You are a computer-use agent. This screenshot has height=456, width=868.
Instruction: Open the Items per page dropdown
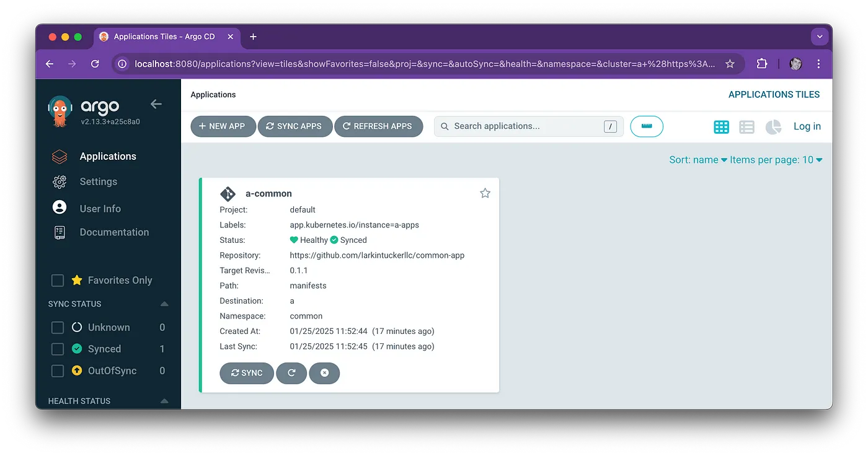[x=776, y=160]
